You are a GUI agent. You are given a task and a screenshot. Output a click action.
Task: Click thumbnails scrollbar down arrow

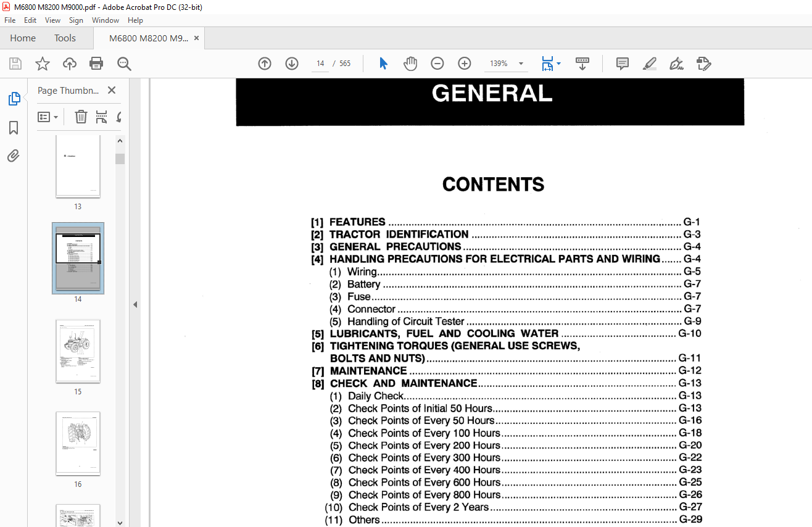[120, 522]
